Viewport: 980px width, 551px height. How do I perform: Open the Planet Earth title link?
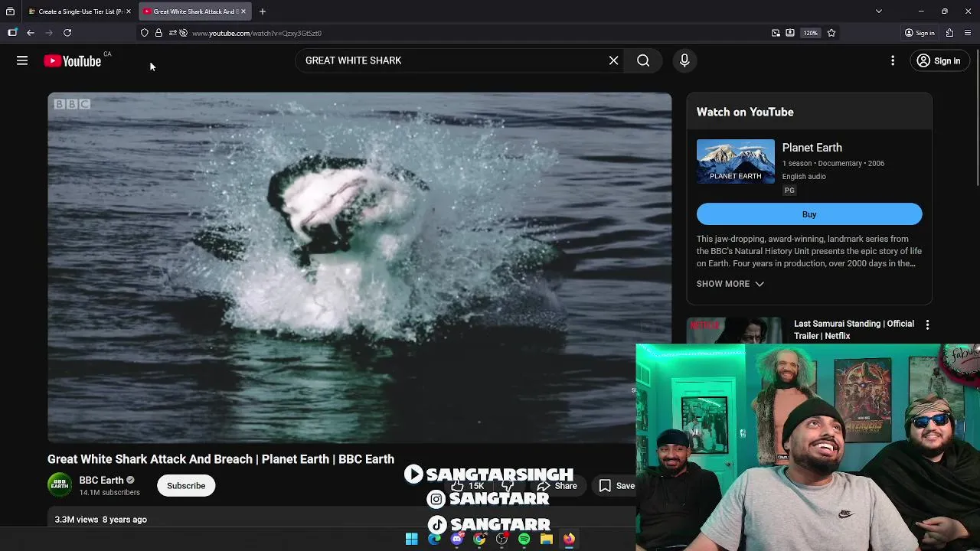coord(812,148)
